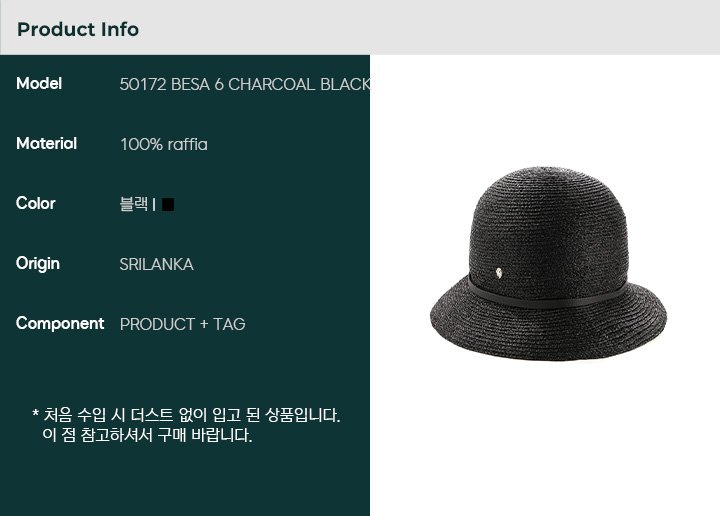Click the first line of the Korean notice

point(191,415)
